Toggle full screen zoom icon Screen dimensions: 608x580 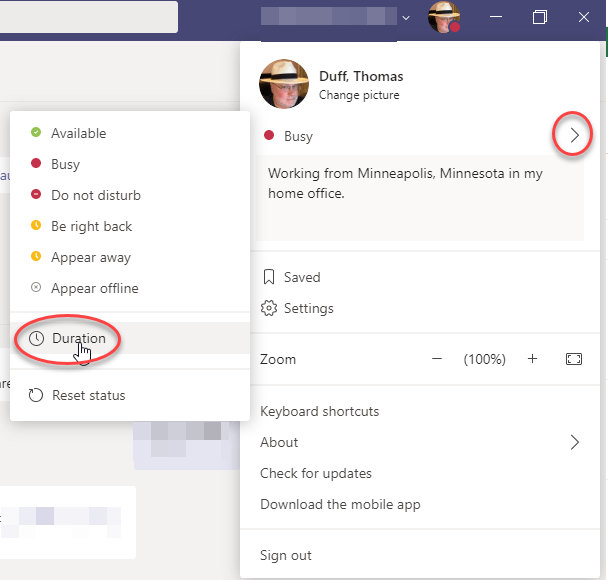(x=573, y=359)
